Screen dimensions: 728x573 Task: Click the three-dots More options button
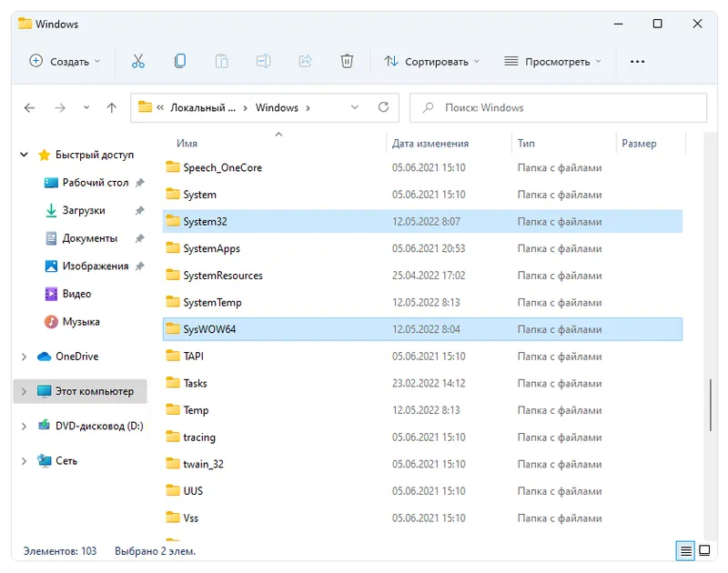pos(637,61)
